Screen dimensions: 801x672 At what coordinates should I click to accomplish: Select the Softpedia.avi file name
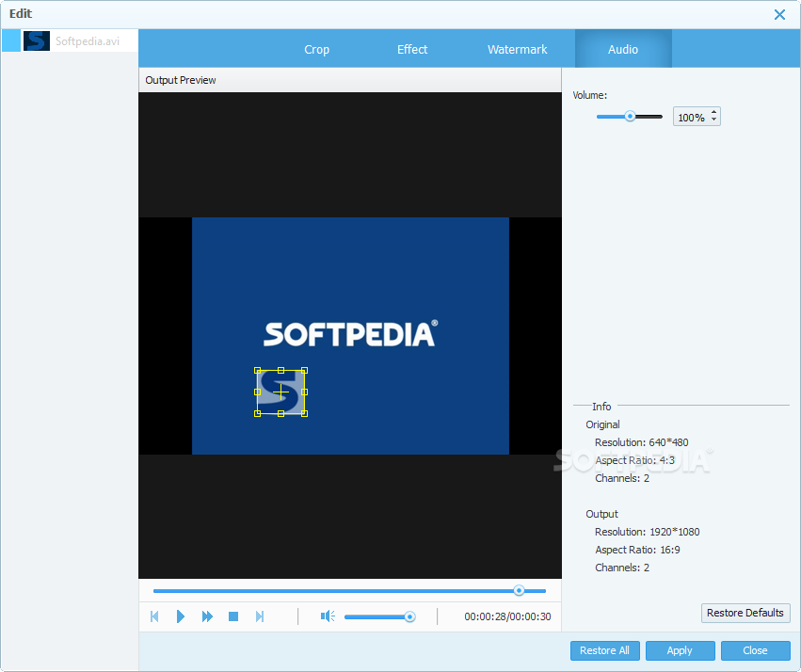[x=88, y=41]
